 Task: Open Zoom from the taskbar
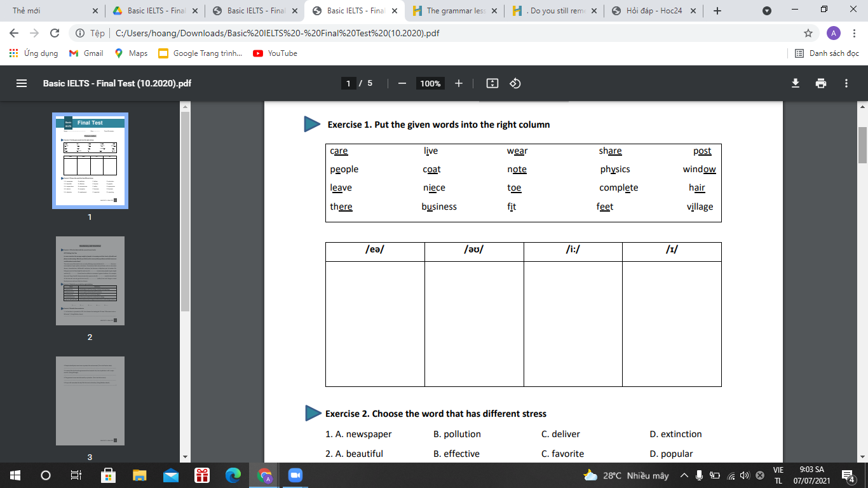coord(295,475)
